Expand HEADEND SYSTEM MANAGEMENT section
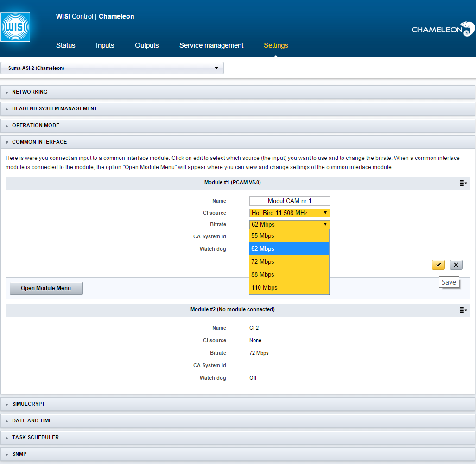The width and height of the screenshot is (476, 464). point(238,108)
